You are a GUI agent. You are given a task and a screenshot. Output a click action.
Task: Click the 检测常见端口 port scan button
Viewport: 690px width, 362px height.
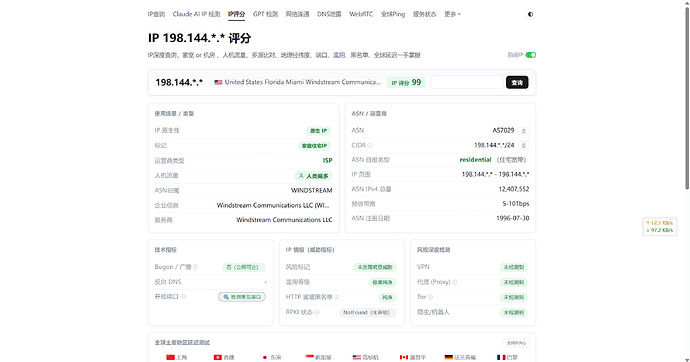pyautogui.click(x=242, y=297)
